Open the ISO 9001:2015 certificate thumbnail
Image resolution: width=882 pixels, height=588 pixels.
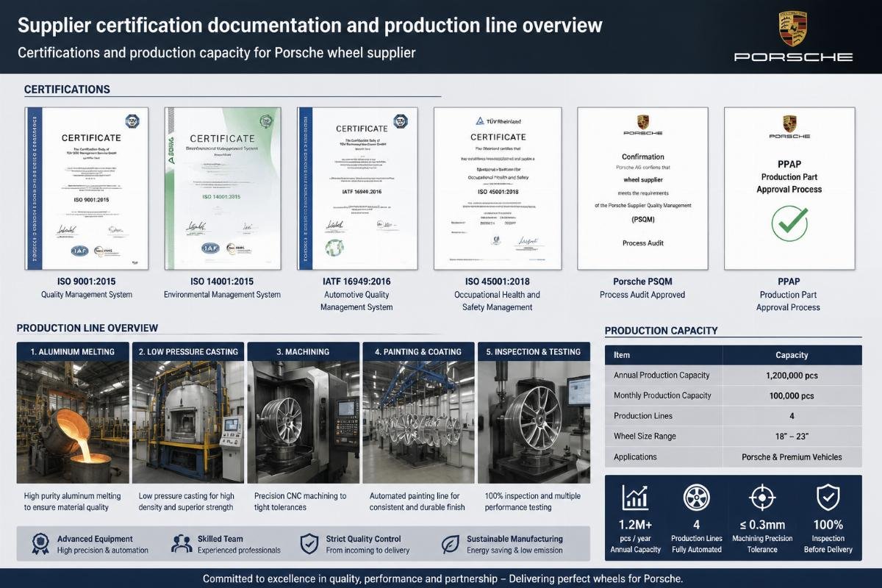click(87, 188)
